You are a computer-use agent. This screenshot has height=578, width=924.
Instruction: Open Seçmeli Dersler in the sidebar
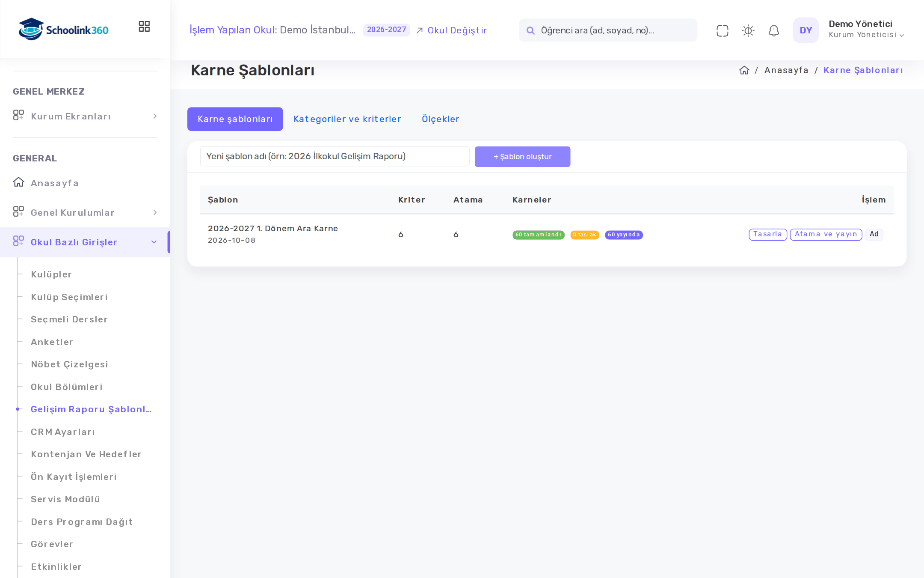[x=69, y=319]
